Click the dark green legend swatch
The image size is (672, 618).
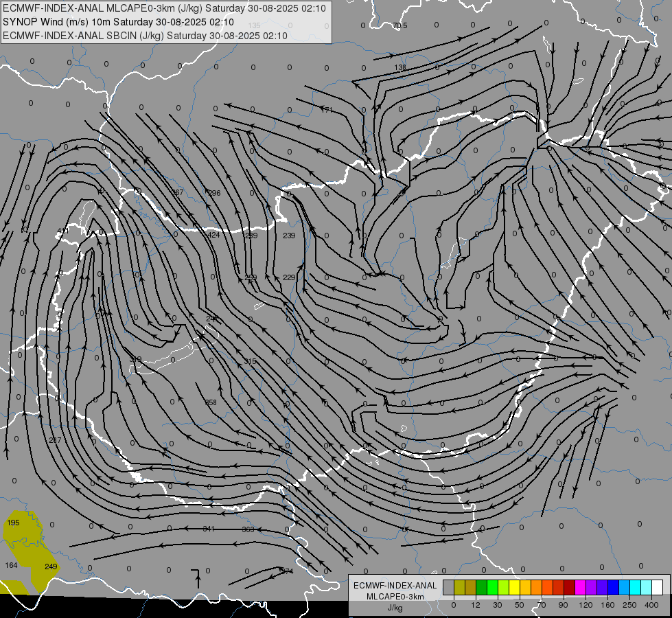point(482,587)
